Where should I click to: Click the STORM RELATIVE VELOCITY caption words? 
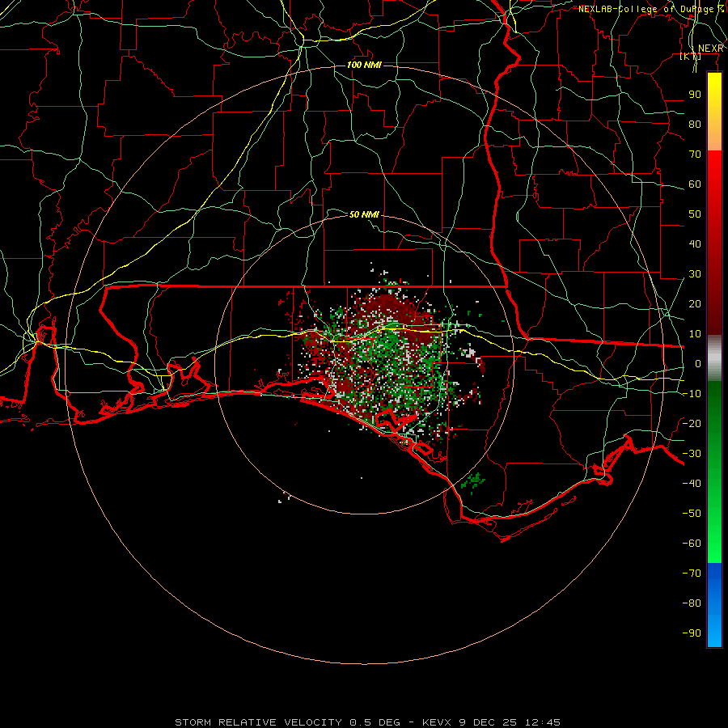click(x=260, y=722)
